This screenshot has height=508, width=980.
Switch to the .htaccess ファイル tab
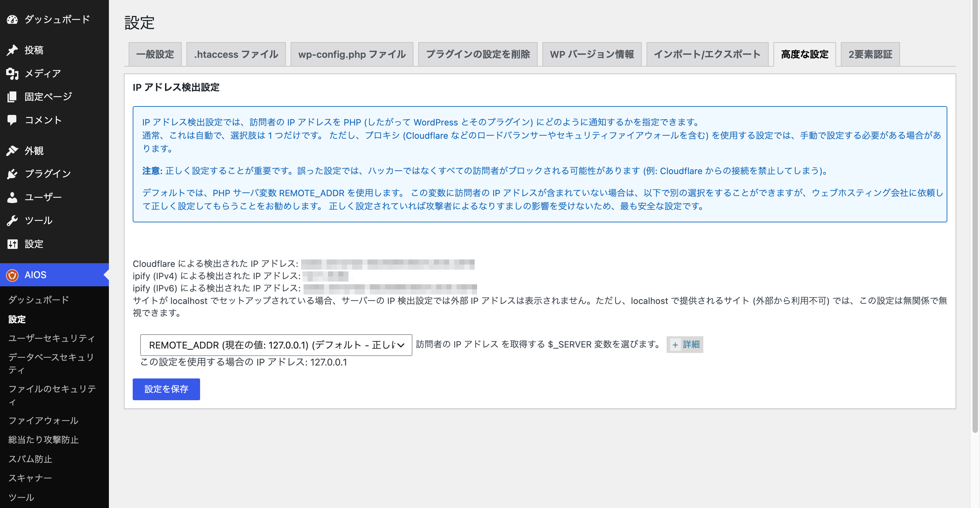pos(236,54)
